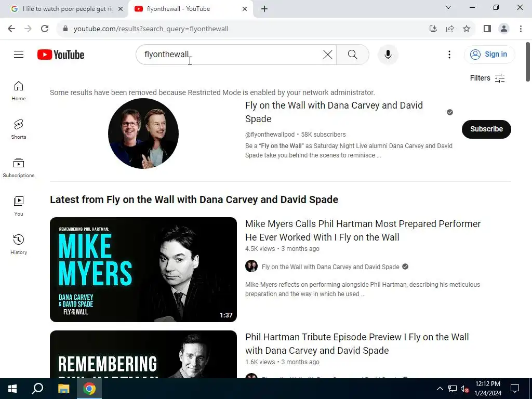Bookmark this page with the star icon
The height and width of the screenshot is (399, 532).
(x=467, y=29)
